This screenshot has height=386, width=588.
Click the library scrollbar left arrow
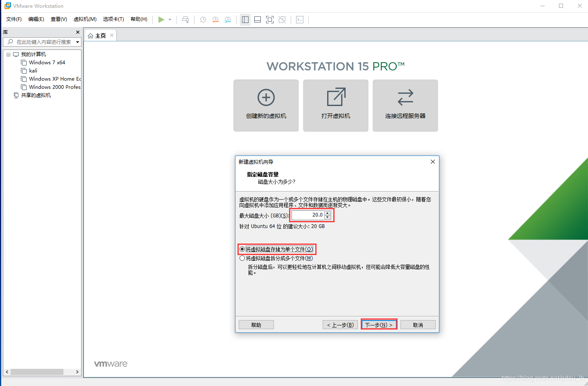coord(7,372)
